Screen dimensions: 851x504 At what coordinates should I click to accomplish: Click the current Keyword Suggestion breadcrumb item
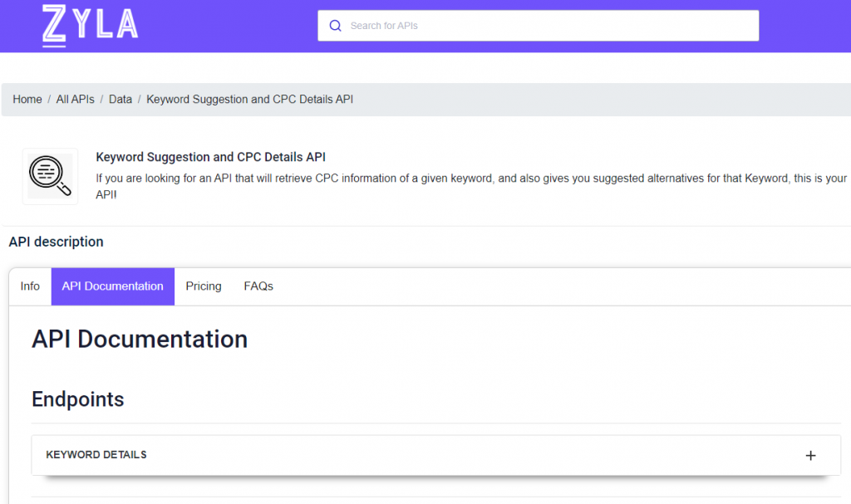(x=250, y=100)
